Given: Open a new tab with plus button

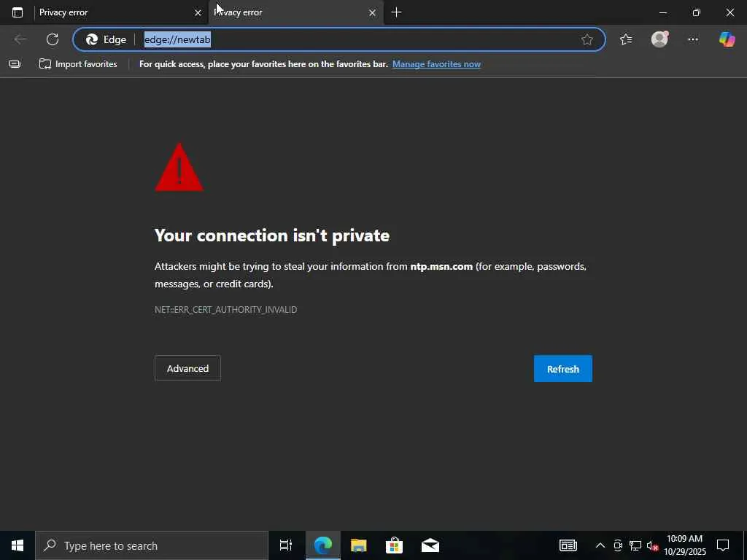Looking at the screenshot, I should [x=396, y=12].
